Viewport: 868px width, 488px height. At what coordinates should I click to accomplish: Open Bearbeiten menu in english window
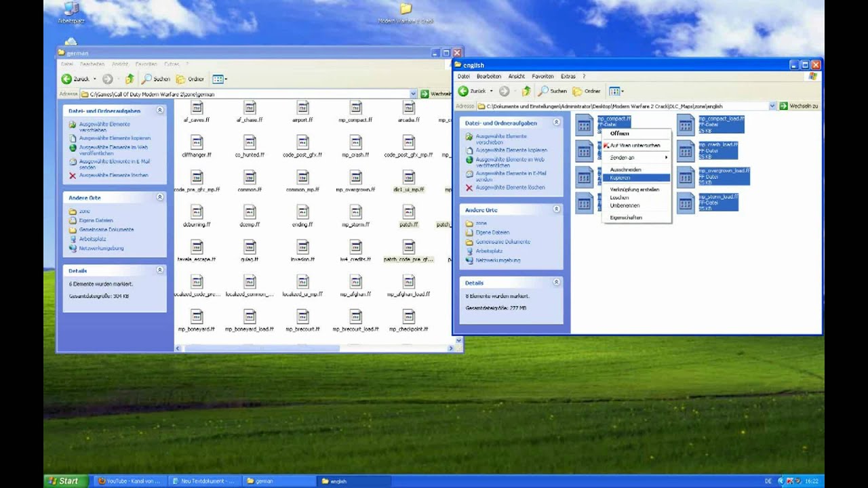[489, 77]
